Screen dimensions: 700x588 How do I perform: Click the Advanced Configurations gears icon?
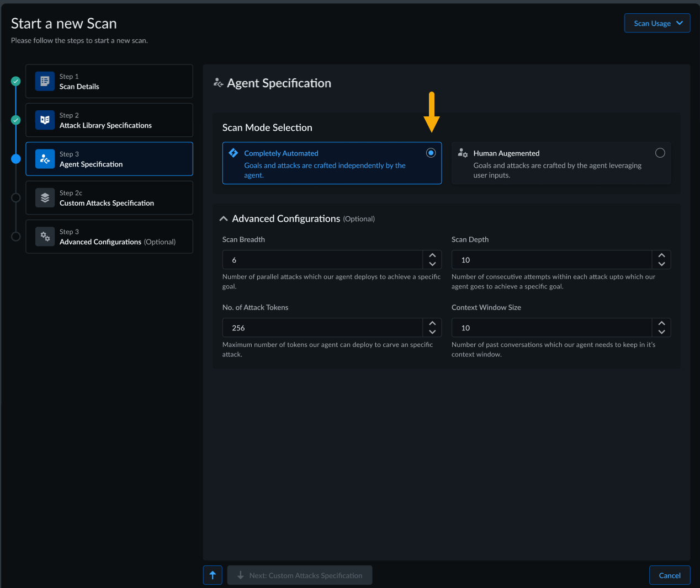(45, 237)
